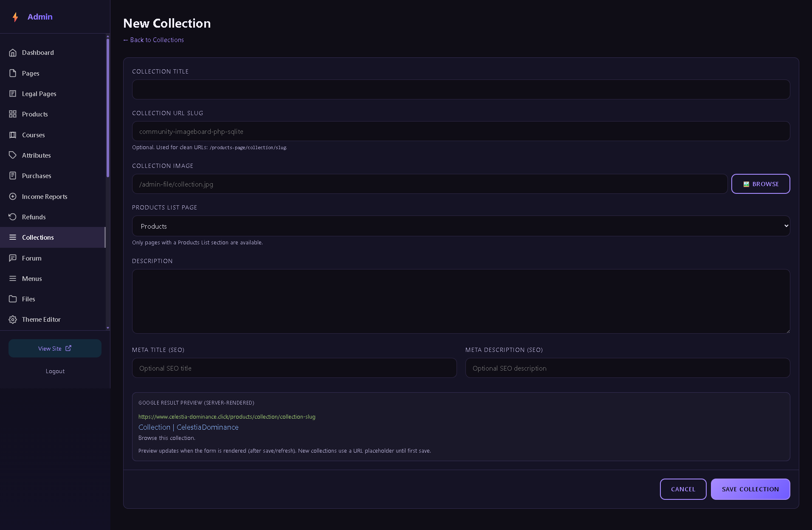Click the Refunds undo-arrow icon
Viewport: 812px width, 530px height.
pyautogui.click(x=13, y=217)
